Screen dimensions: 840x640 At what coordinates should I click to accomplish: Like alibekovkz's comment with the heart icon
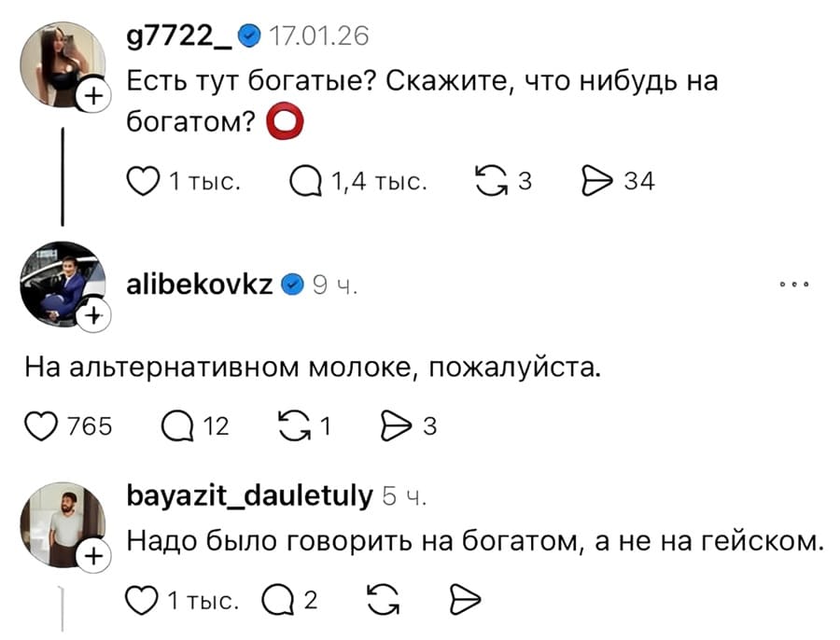tap(39, 426)
